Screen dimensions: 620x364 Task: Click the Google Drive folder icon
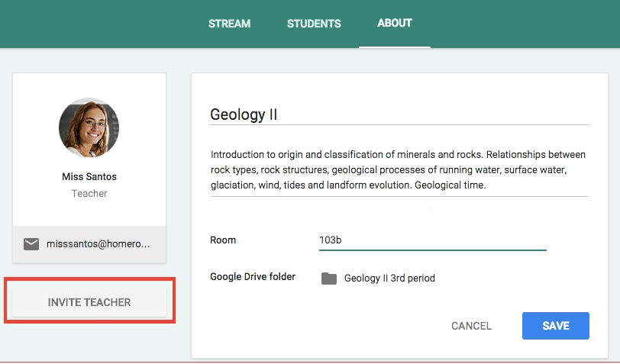pyautogui.click(x=329, y=279)
